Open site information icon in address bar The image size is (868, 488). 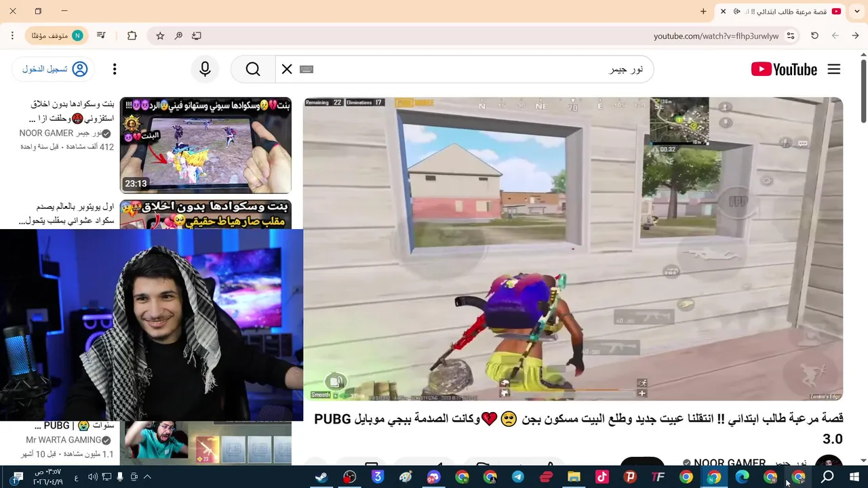791,36
